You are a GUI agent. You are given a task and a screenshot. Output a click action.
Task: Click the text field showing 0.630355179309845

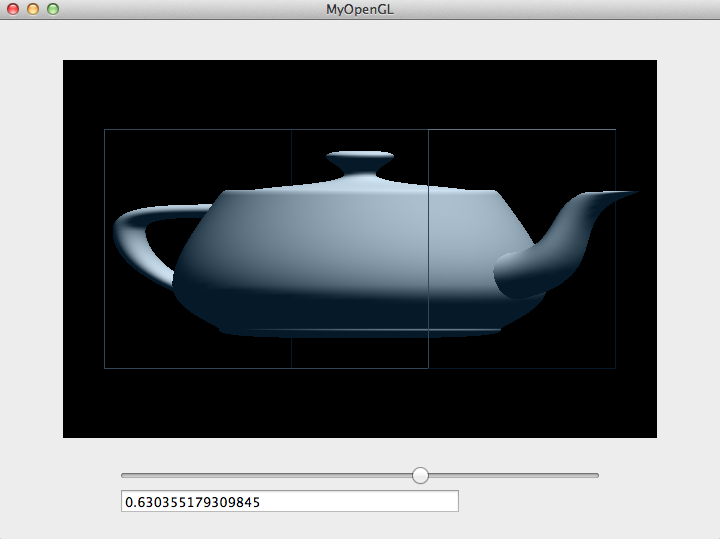[x=290, y=501]
